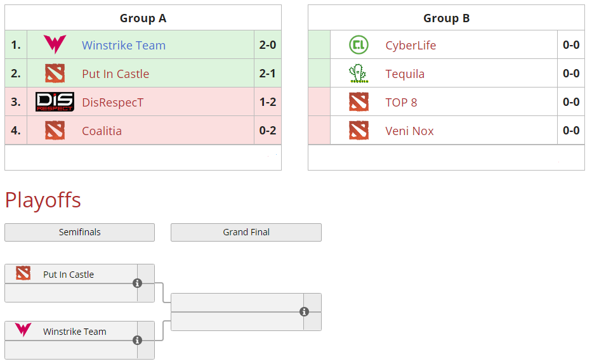Viewport: 592px width, 364px height.
Task: Click the DisRespecT team logo
Action: (55, 102)
